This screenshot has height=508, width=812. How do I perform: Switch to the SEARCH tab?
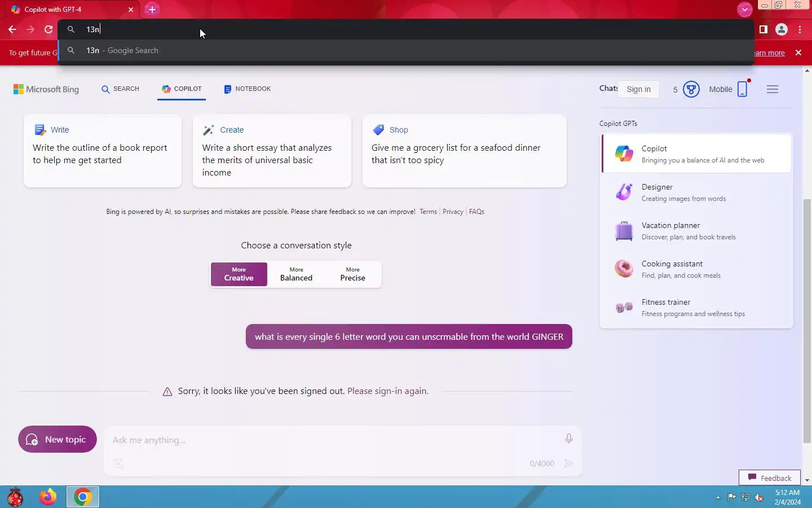pyautogui.click(x=120, y=89)
